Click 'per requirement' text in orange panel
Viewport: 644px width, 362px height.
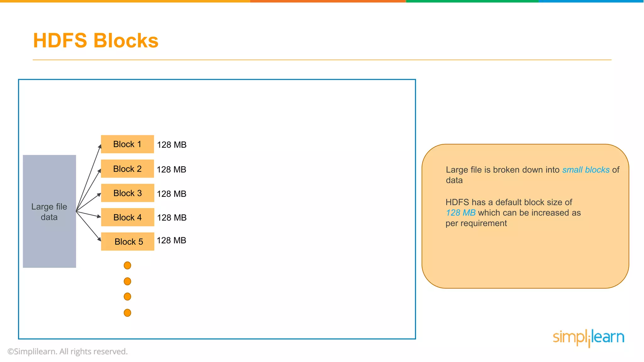476,223
